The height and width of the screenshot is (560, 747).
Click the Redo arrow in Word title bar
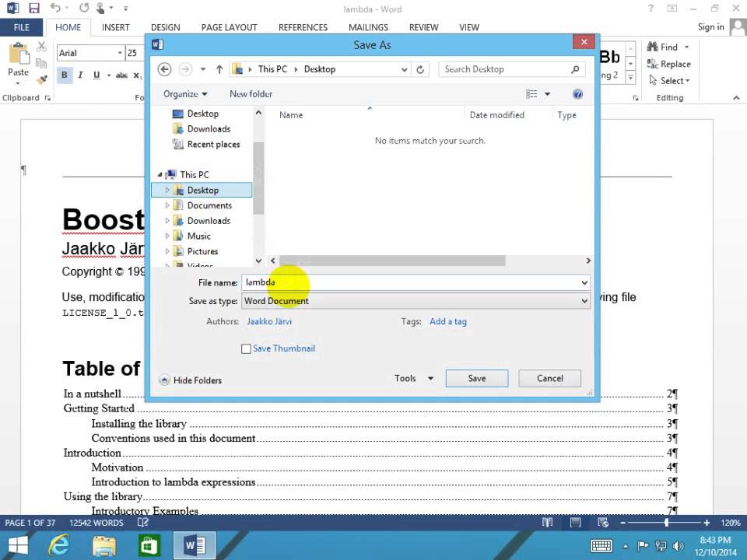(84, 8)
